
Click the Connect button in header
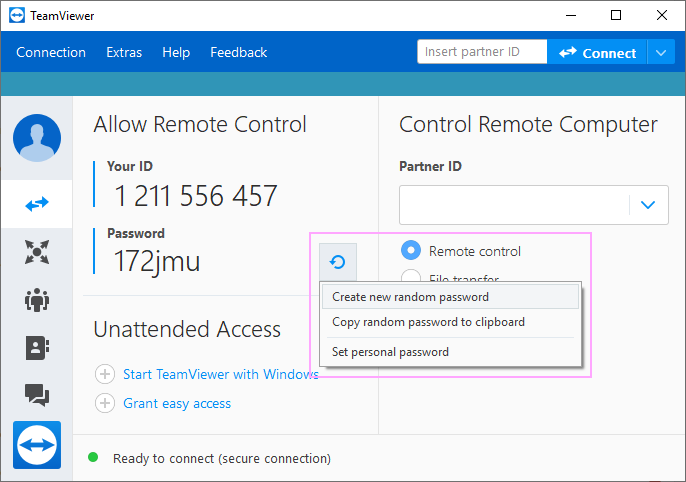coord(597,53)
